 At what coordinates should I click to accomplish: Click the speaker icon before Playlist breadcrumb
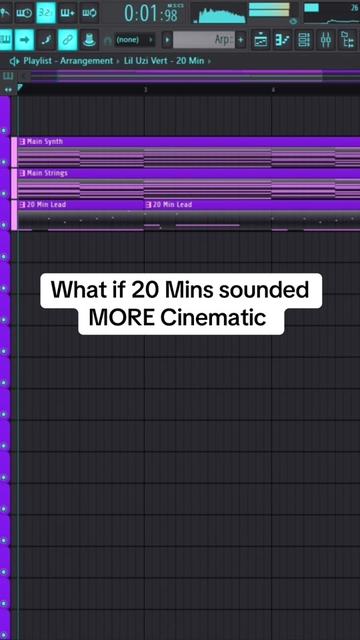15,61
